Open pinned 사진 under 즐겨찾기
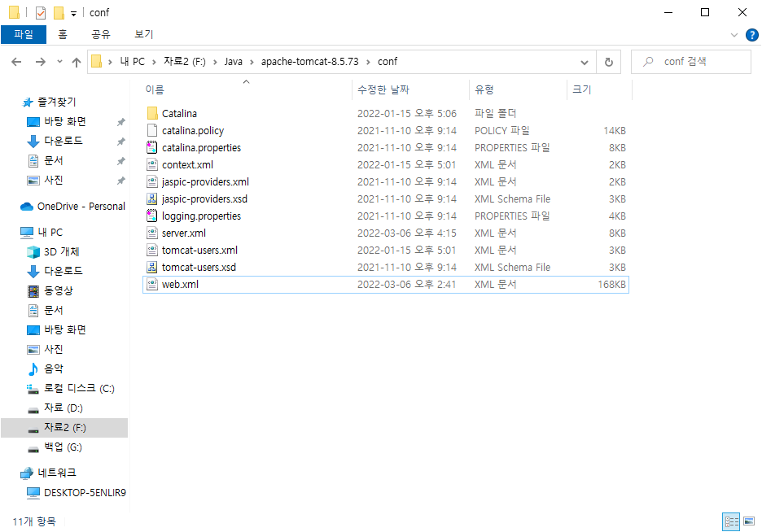 pos(54,180)
